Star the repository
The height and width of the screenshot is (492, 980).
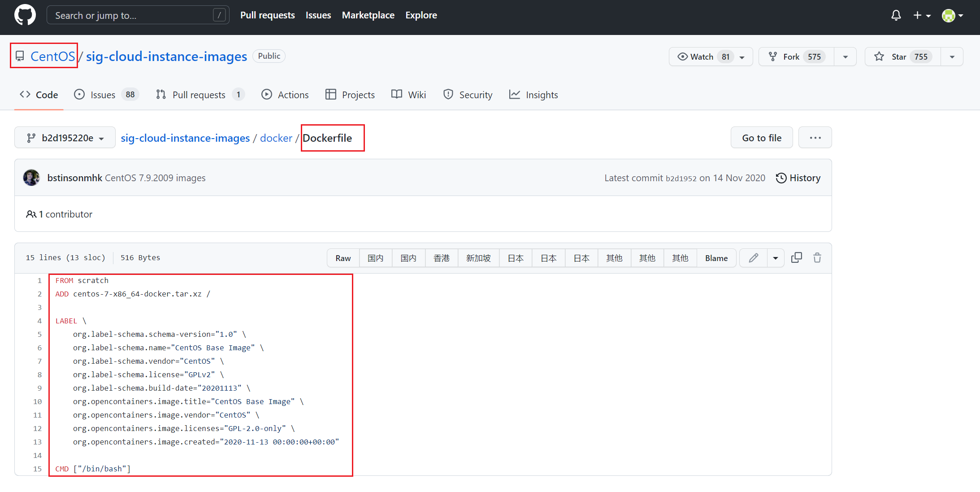tap(902, 57)
